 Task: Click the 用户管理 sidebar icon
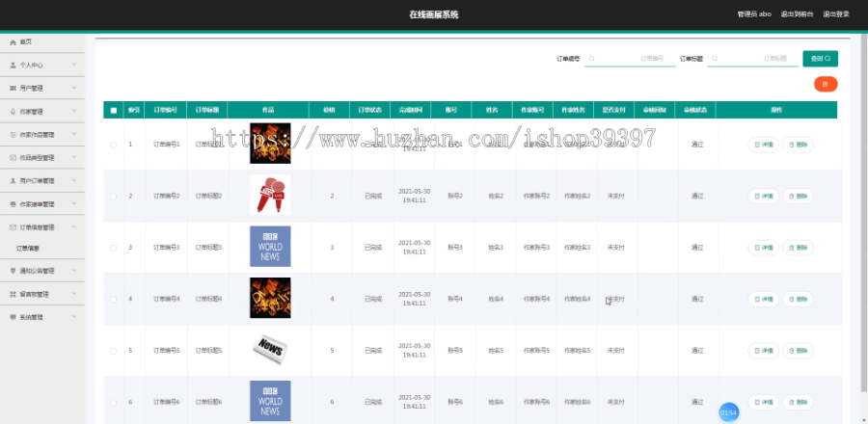(14, 89)
